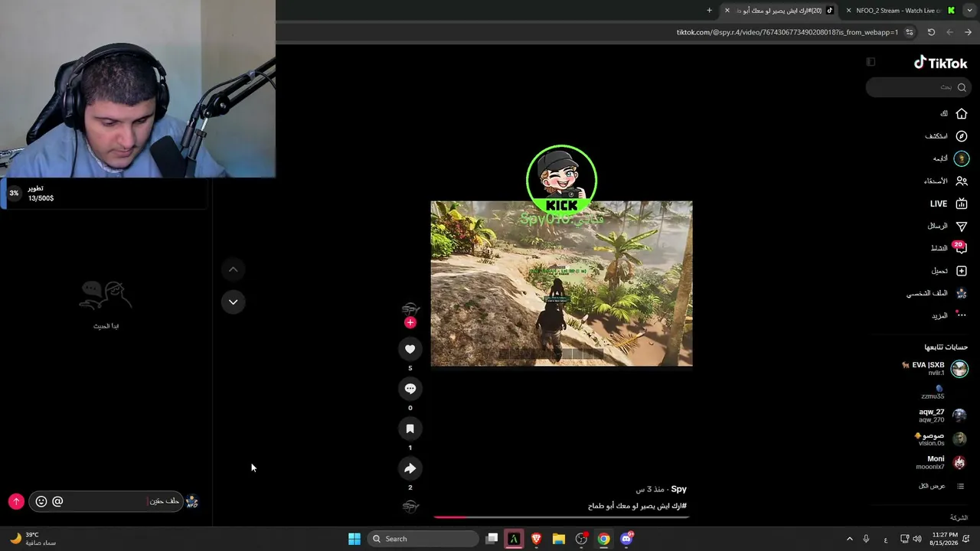980x551 pixels.
Task: Go to next video with down chevron
Action: [x=234, y=302]
